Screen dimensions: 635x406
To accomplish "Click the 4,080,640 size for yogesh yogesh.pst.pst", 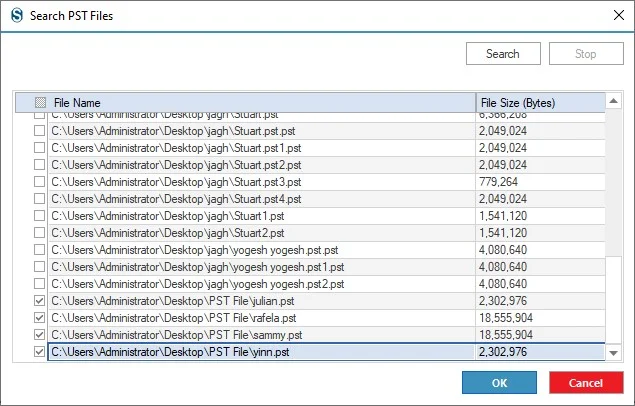I will (541, 250).
